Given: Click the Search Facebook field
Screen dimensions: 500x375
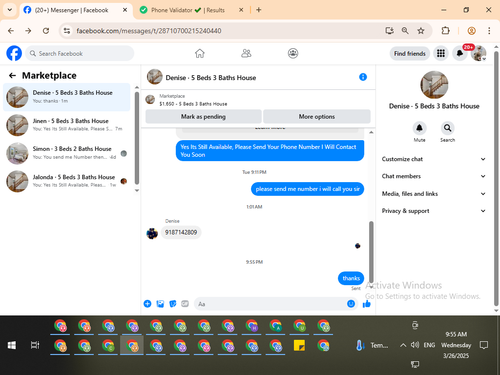Looking at the screenshot, I should pyautogui.click(x=80, y=53).
